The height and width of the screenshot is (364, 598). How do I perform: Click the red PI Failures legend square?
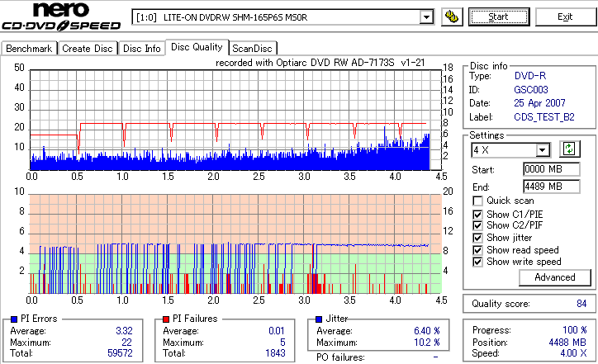click(x=166, y=319)
